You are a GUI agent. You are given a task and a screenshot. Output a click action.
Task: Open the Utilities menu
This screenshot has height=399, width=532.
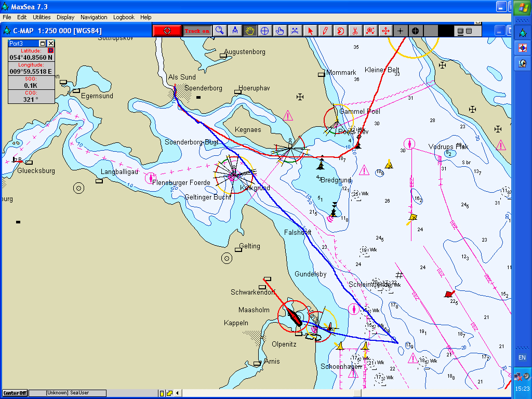[42, 17]
